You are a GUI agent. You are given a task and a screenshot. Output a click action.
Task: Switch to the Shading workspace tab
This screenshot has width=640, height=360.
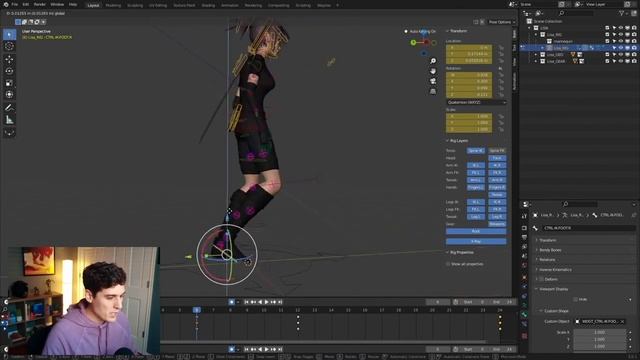[208, 5]
